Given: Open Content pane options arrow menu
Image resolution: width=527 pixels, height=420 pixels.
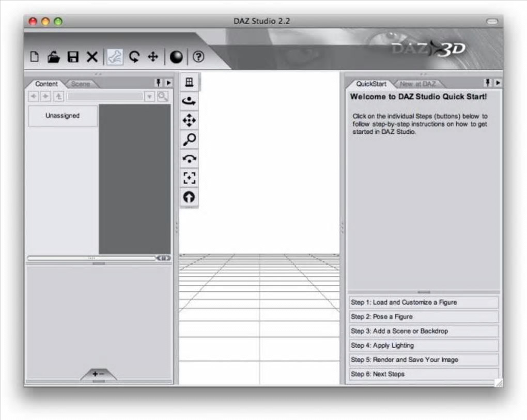Looking at the screenshot, I should click(x=169, y=83).
